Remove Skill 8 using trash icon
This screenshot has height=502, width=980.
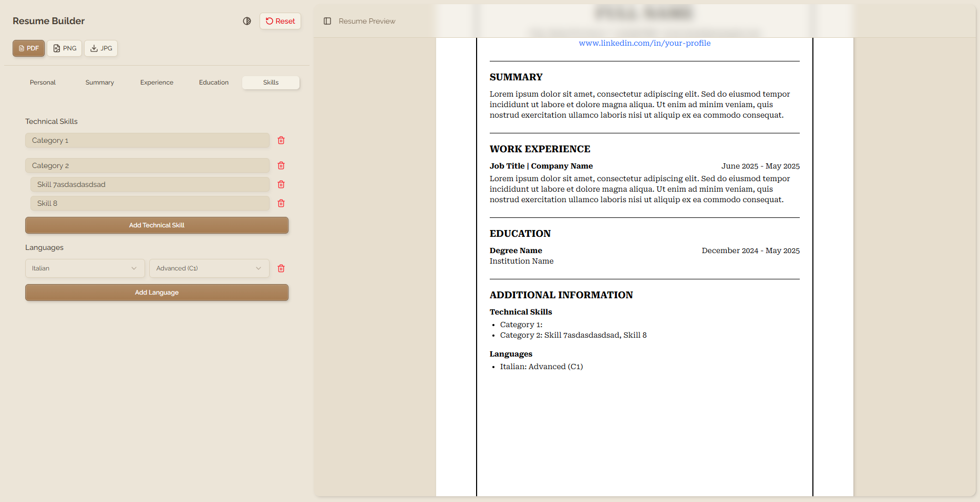point(281,203)
